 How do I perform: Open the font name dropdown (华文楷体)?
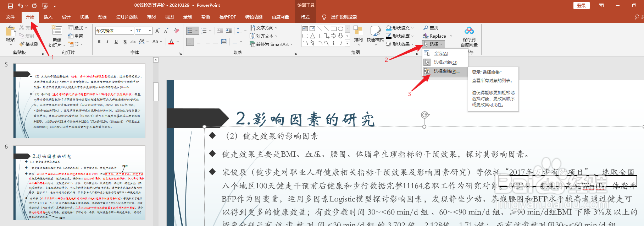(131, 31)
